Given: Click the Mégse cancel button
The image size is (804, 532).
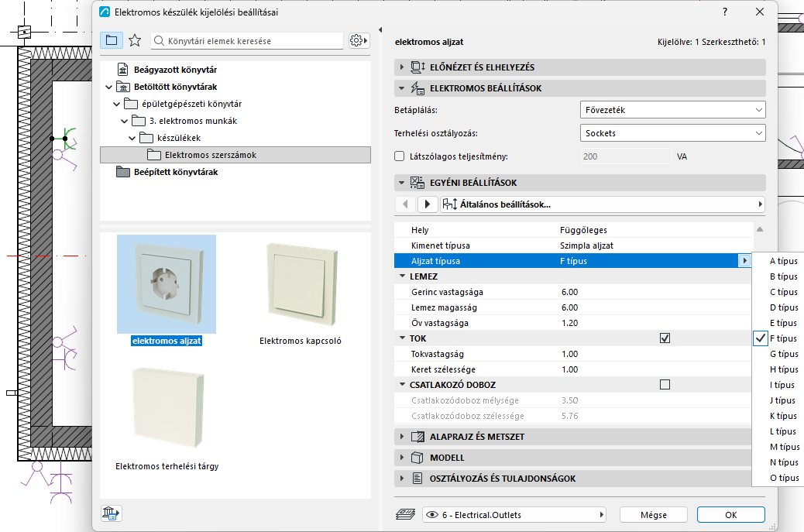Looking at the screenshot, I should [653, 514].
